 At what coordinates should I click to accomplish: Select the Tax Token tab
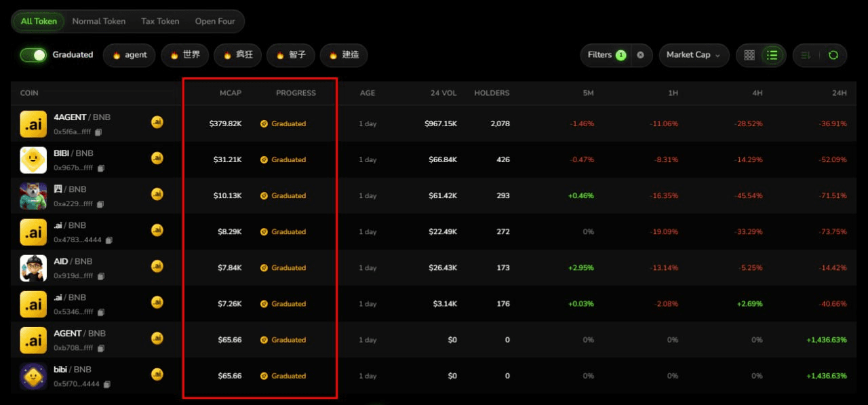(160, 21)
